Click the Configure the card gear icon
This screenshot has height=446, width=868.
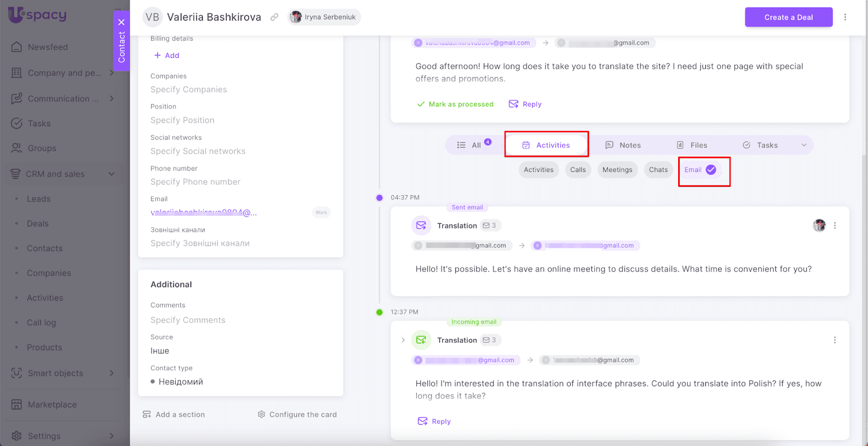tap(261, 415)
